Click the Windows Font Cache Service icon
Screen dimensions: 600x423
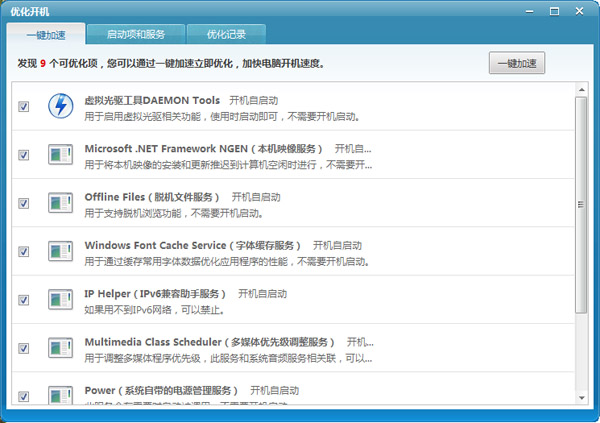click(61, 252)
